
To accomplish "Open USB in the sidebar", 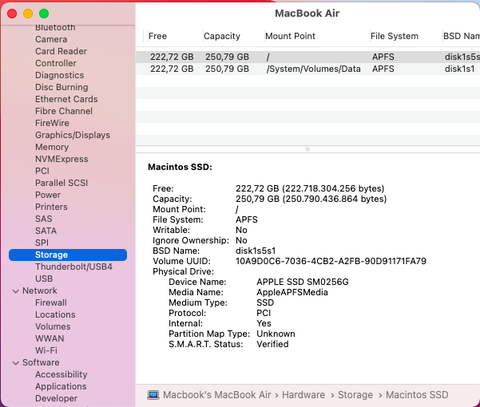I will pos(44,279).
